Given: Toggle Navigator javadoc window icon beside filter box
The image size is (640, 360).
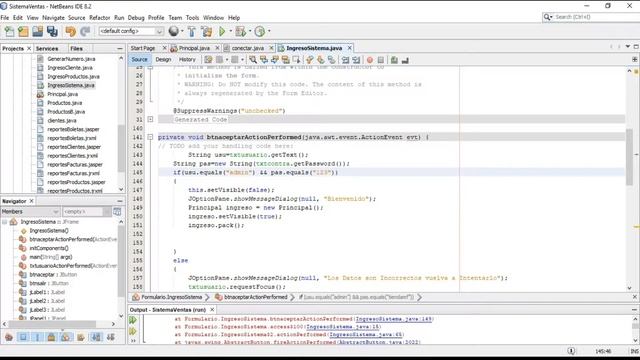Looking at the screenshot, I should tap(117, 211).
